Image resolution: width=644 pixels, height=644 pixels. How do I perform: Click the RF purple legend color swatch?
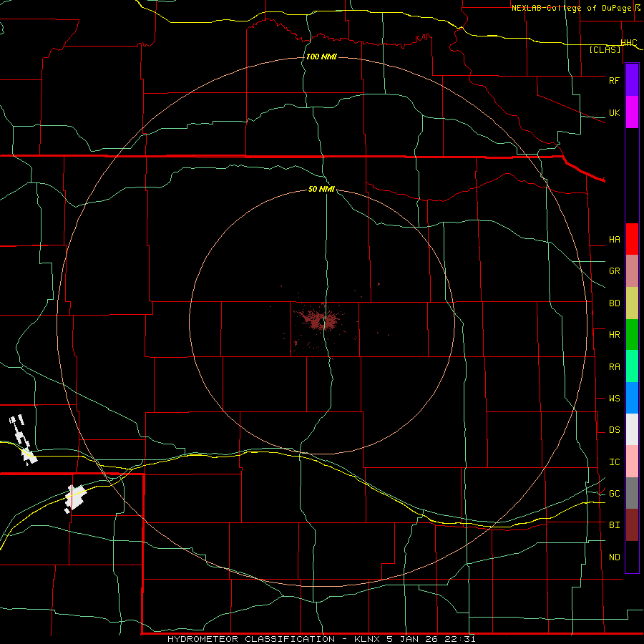pyautogui.click(x=632, y=80)
